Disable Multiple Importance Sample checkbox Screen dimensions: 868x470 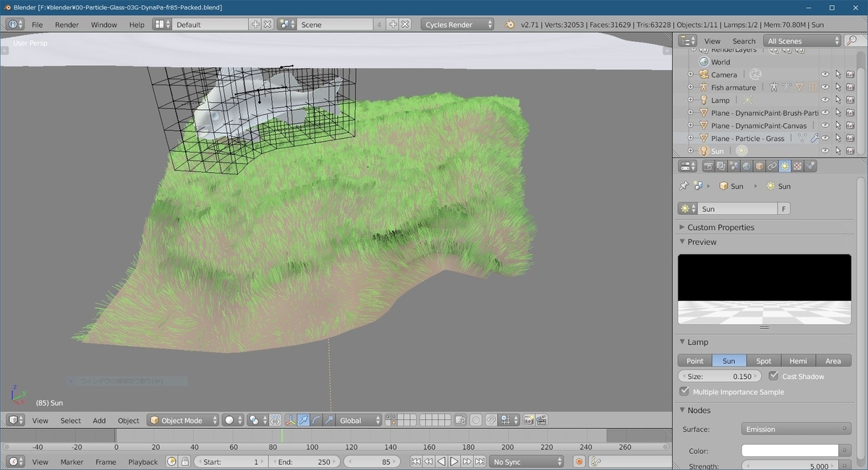point(684,391)
